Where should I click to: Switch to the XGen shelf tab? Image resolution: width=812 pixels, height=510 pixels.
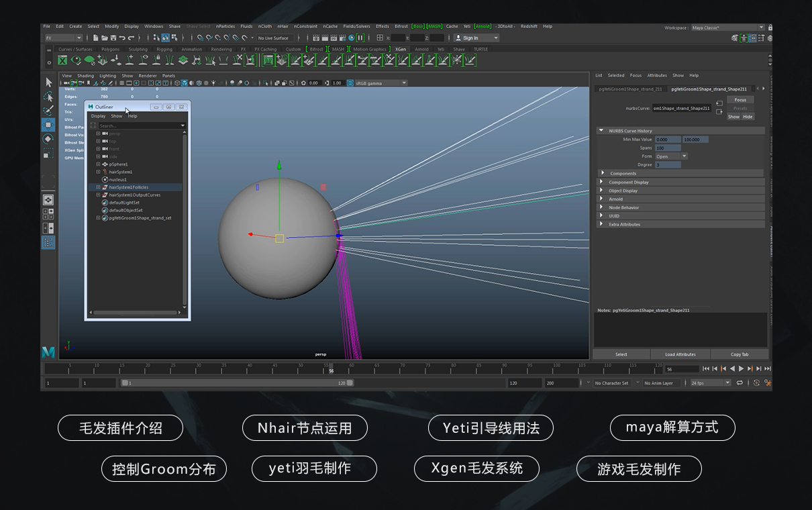point(401,49)
